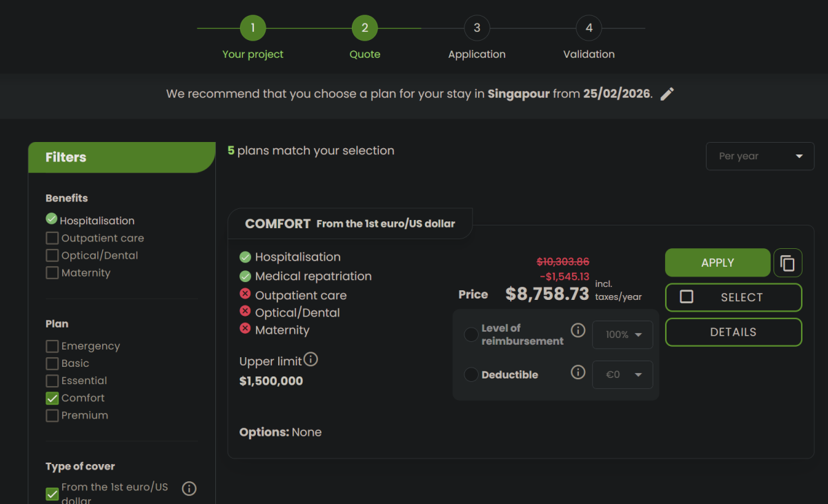Click the green Hospitalisation check icon in Filters
828x504 pixels.
tap(52, 219)
